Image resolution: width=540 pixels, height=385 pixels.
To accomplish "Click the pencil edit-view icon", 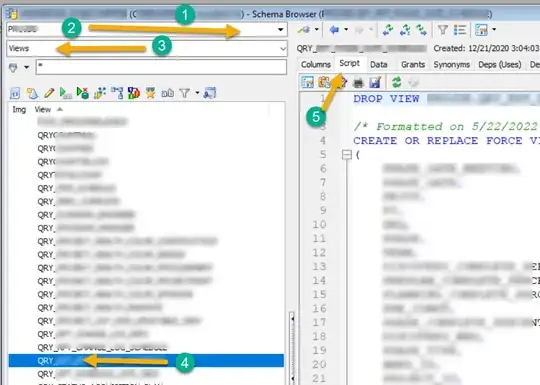I will click(x=49, y=93).
